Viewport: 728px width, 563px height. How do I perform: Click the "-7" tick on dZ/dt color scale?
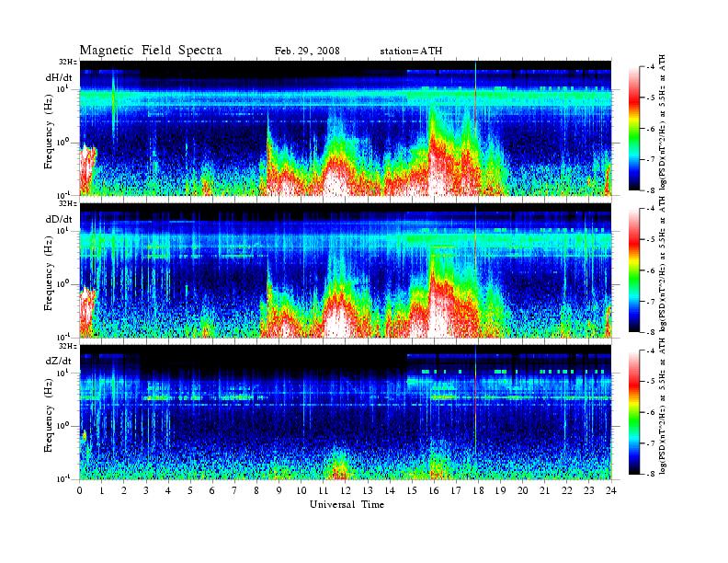tap(651, 442)
